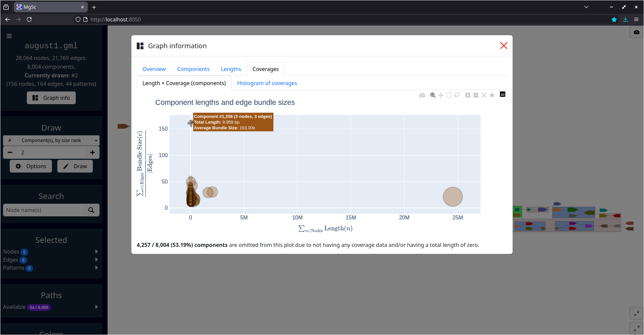The height and width of the screenshot is (335, 644).
Task: Download plot as PNG camera icon
Action: 422,95
